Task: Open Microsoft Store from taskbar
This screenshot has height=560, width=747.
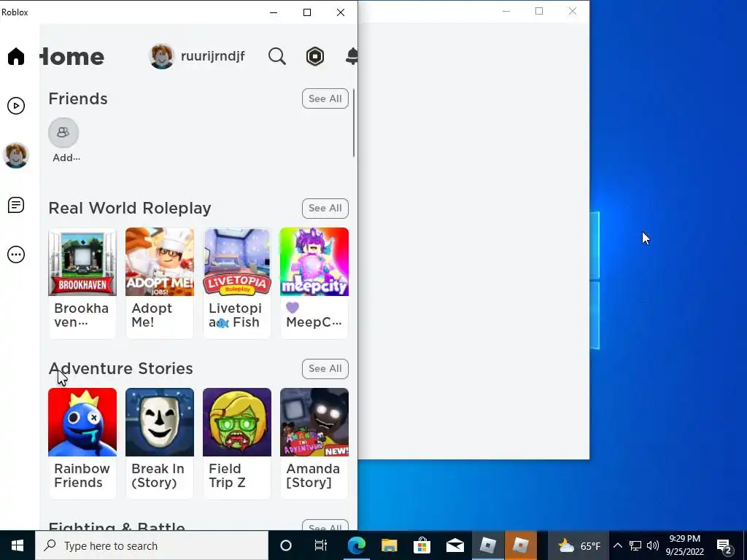Action: (x=422, y=545)
